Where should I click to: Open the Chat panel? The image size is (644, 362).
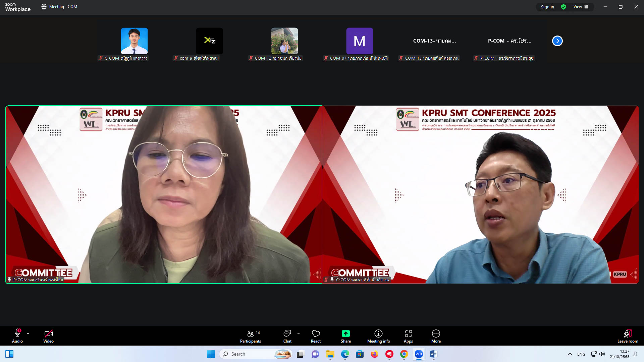(x=287, y=336)
